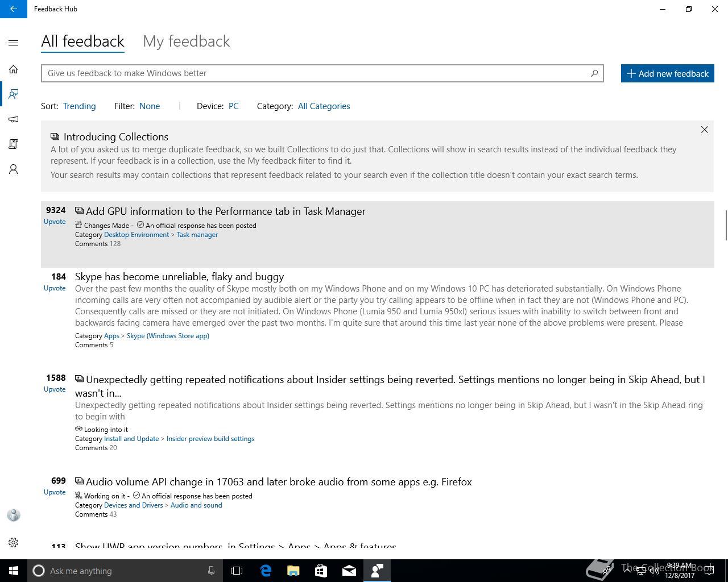Open the Apps category link
This screenshot has width=728, height=582.
[111, 336]
